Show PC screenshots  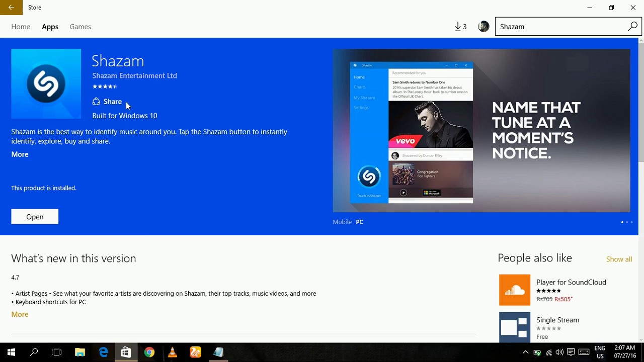point(359,222)
